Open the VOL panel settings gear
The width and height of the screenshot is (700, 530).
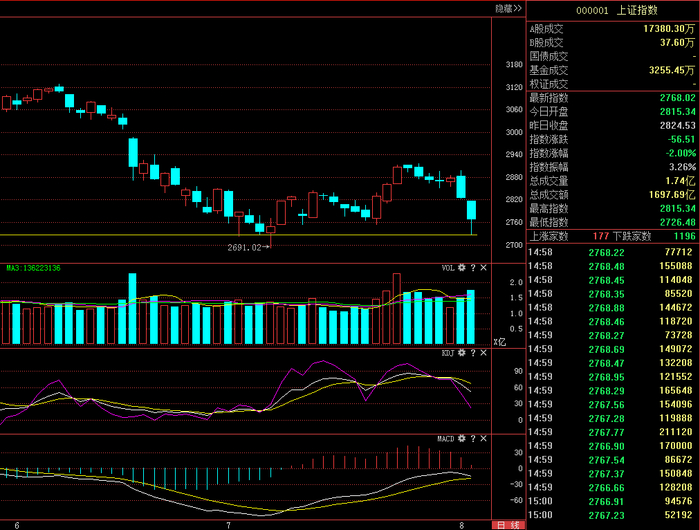point(462,267)
